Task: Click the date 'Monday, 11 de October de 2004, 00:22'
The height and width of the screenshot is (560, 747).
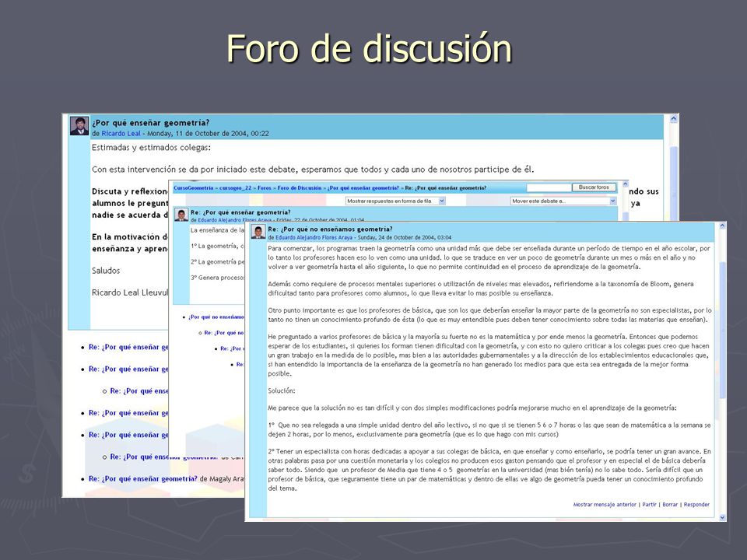Action: pos(208,134)
